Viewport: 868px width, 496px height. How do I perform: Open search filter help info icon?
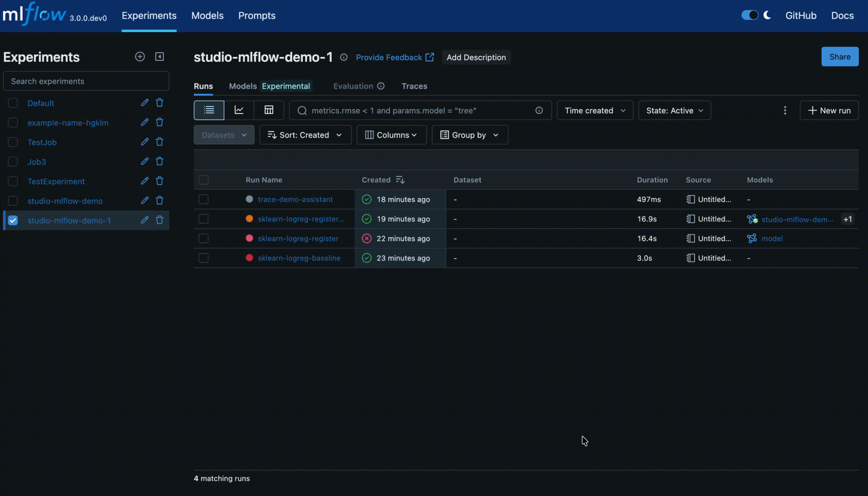click(539, 110)
